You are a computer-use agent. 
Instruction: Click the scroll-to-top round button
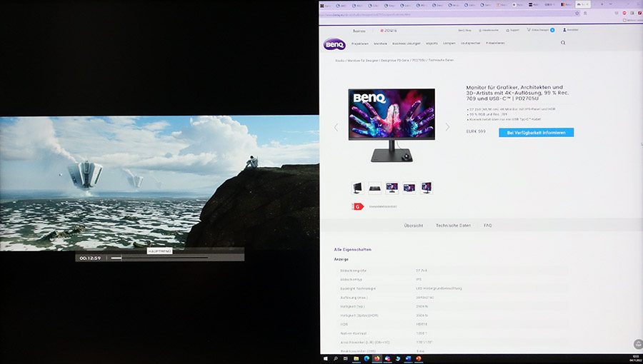[638, 344]
